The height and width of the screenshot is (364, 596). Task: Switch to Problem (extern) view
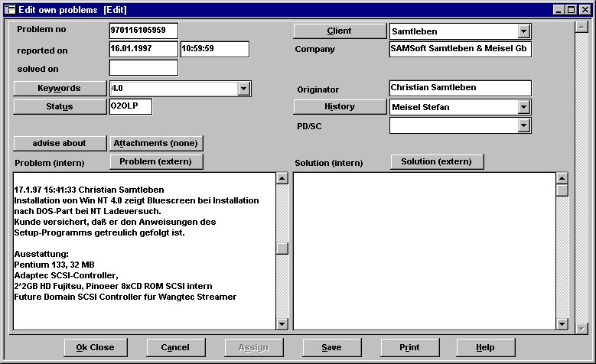pos(156,161)
